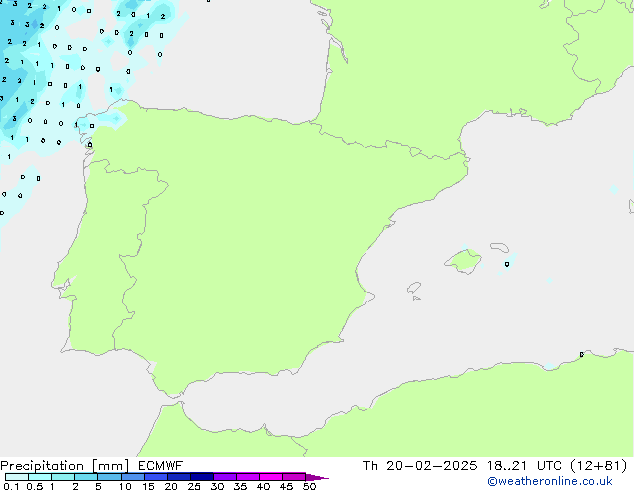Select the 30–35 mm purple legend swatch

tap(224, 477)
